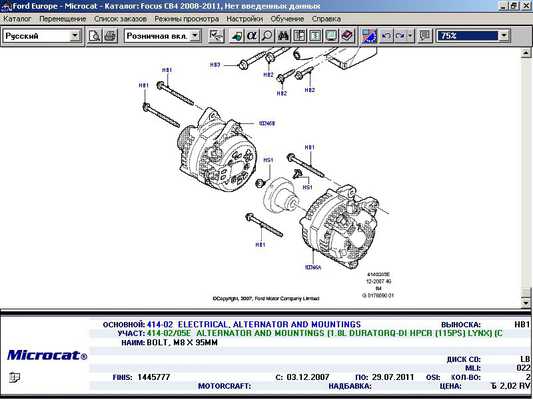Click the HB1 value beside ВЫНОСКА
The width and height of the screenshot is (533, 400).
[522, 325]
